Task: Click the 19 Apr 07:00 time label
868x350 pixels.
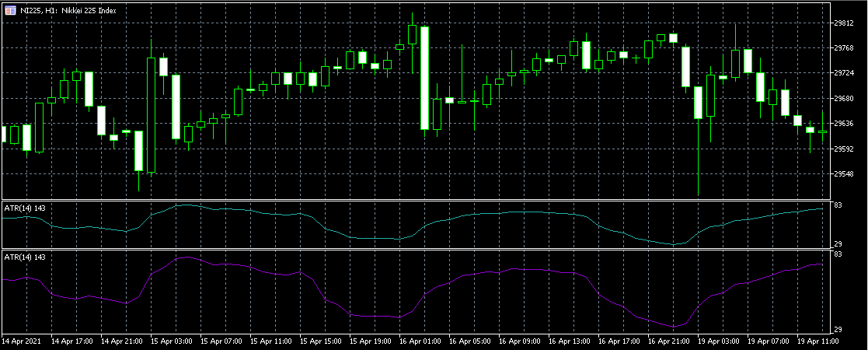Action: (x=767, y=341)
